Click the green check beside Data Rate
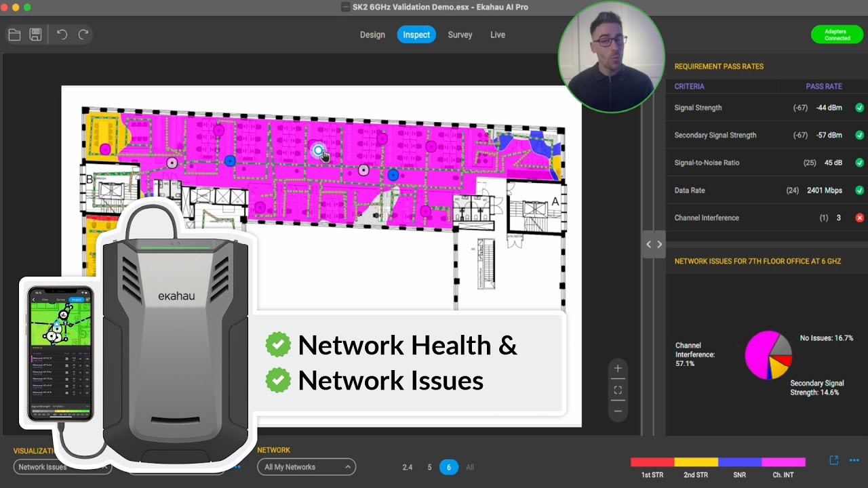 (x=859, y=190)
